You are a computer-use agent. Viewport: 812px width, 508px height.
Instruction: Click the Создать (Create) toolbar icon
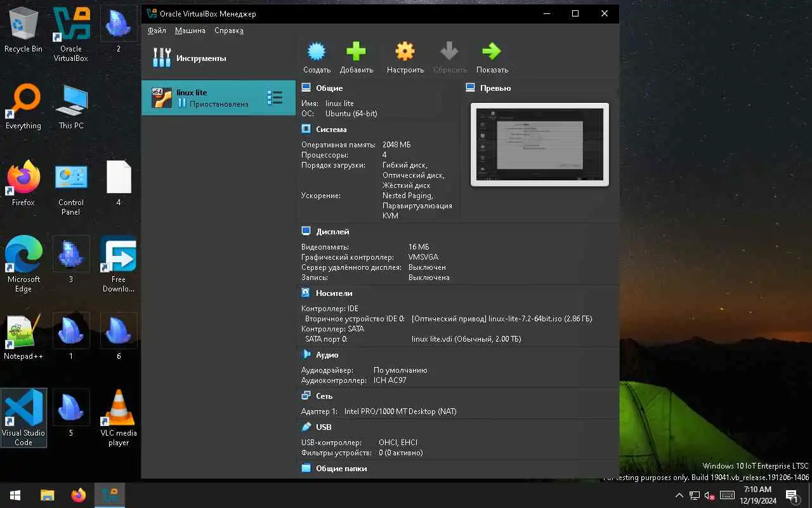[317, 51]
